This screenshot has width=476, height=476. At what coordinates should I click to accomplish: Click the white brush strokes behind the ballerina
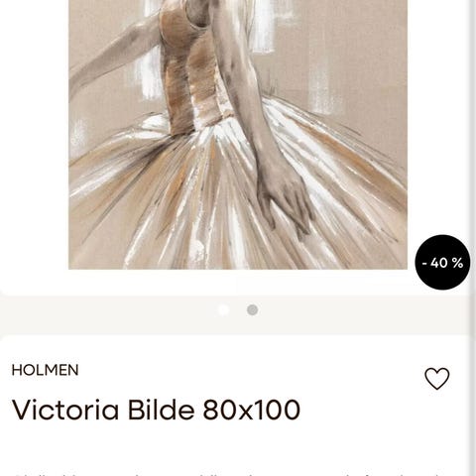pyautogui.click(x=265, y=27)
